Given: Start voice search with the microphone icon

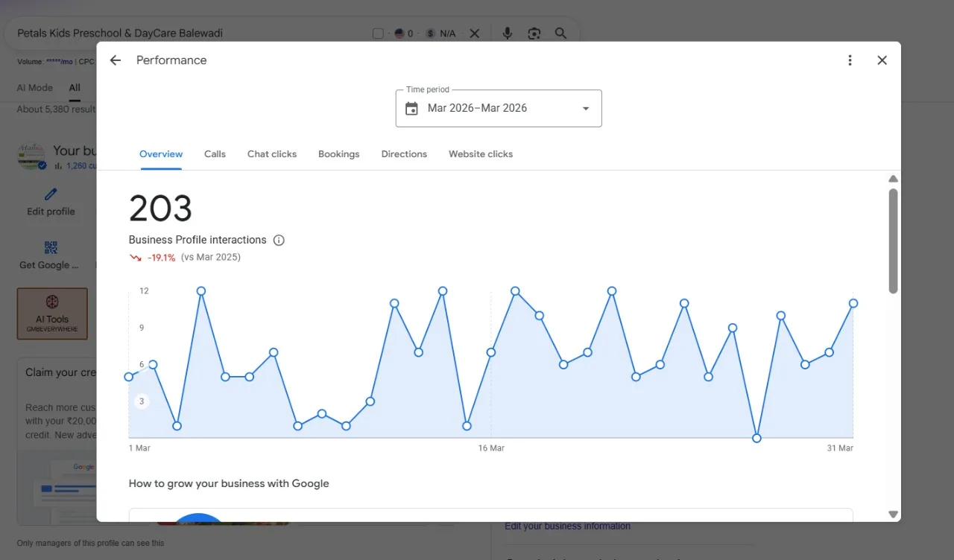Looking at the screenshot, I should pos(508,34).
